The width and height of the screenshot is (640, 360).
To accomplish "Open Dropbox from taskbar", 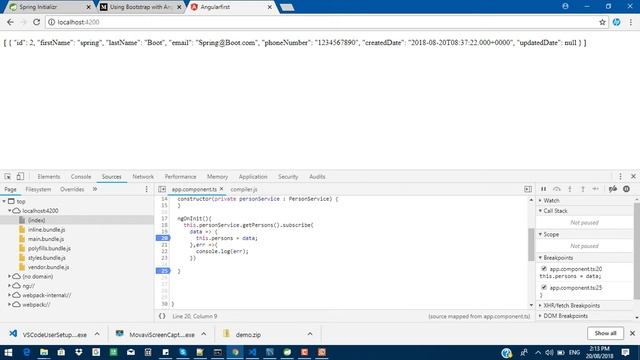I will tap(79, 352).
